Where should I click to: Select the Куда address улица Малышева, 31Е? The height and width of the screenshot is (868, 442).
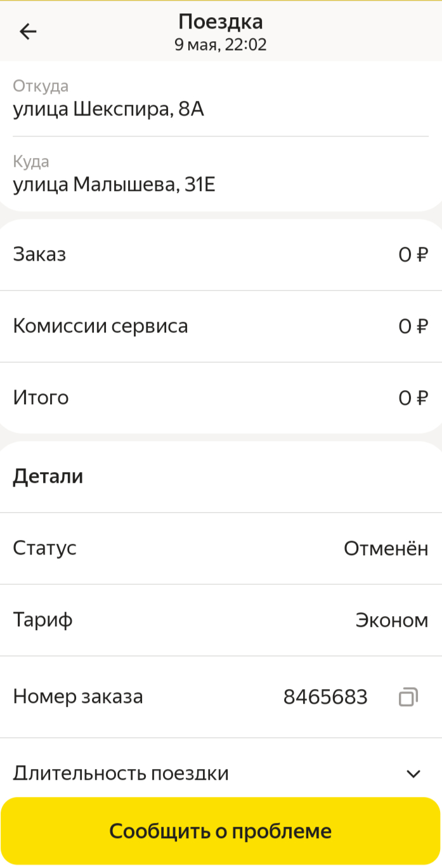(115, 184)
